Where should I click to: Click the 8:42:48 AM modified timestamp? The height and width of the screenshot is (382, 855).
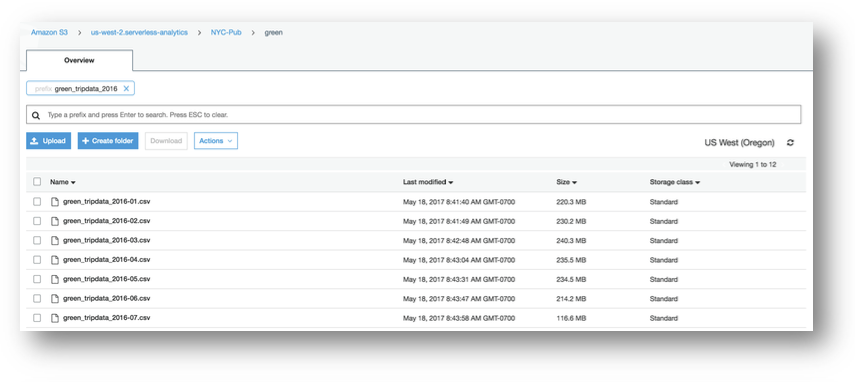pos(459,241)
